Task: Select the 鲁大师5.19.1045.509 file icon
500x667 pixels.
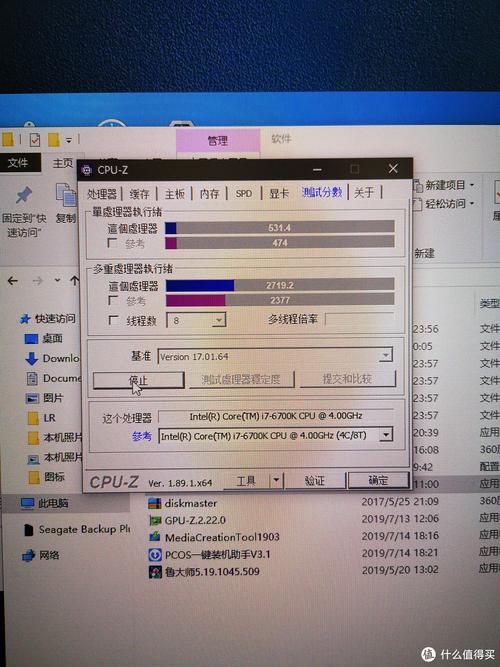Action: (155, 571)
